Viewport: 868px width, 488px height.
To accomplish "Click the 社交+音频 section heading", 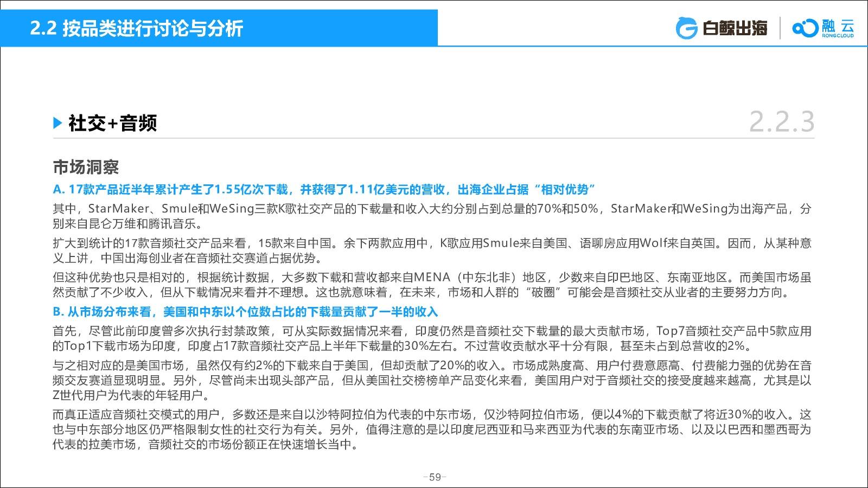I will tap(112, 123).
